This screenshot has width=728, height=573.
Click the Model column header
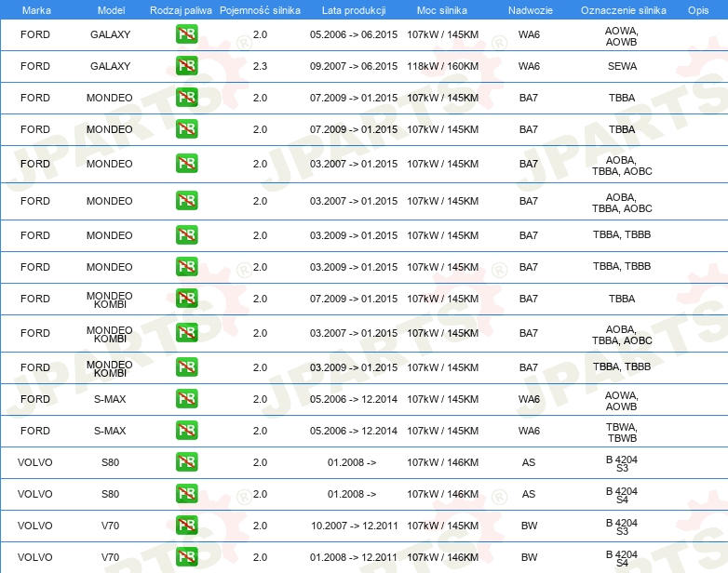coord(111,10)
